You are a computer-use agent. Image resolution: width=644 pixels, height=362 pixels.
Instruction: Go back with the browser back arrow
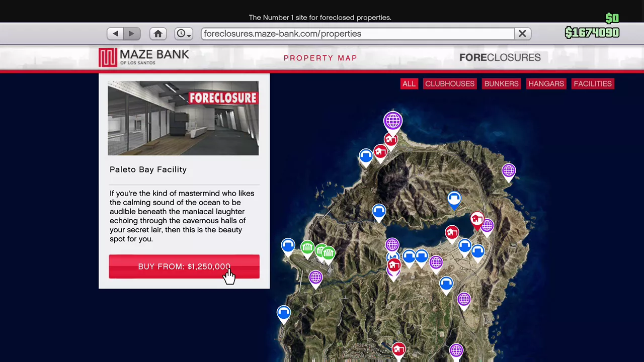(115, 34)
